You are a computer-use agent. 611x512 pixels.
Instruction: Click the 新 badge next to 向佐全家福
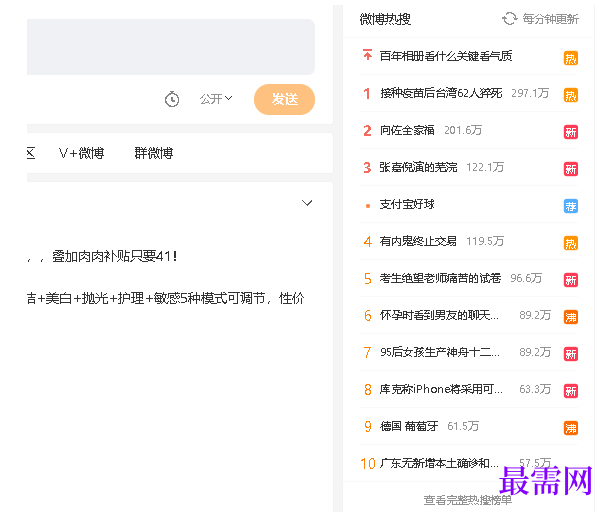click(570, 132)
